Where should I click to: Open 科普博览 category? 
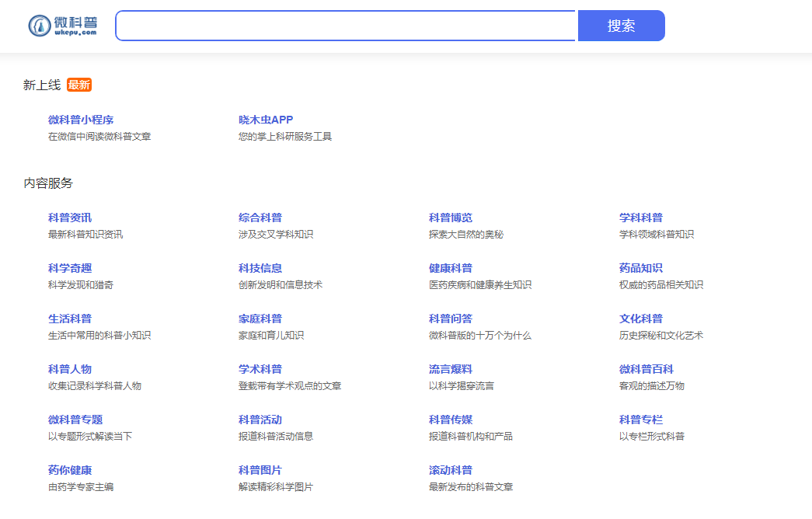[451, 218]
